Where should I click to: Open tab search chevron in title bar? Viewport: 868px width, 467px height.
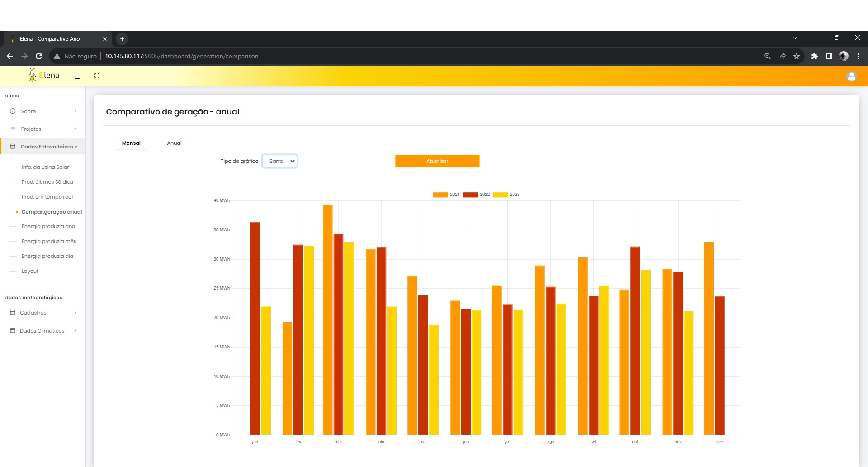[795, 38]
